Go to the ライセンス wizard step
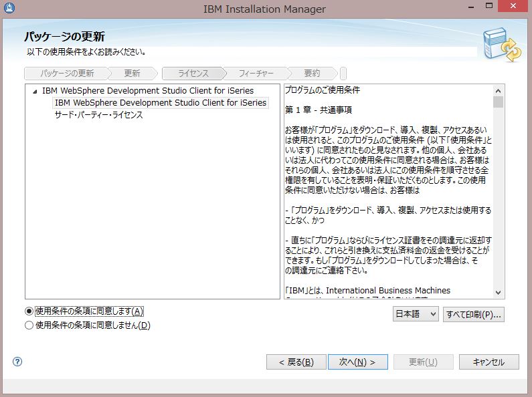532x397 pixels. tap(193, 73)
